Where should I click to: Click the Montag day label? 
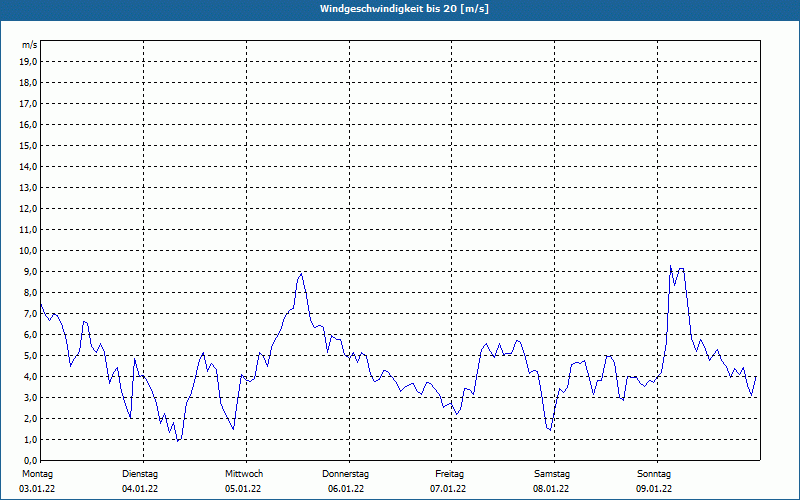[37, 474]
